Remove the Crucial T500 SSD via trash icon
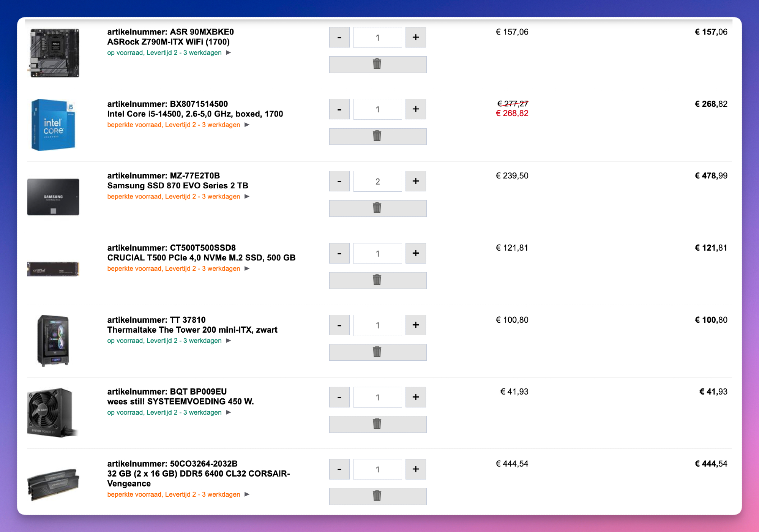This screenshot has width=759, height=532. pyautogui.click(x=377, y=280)
